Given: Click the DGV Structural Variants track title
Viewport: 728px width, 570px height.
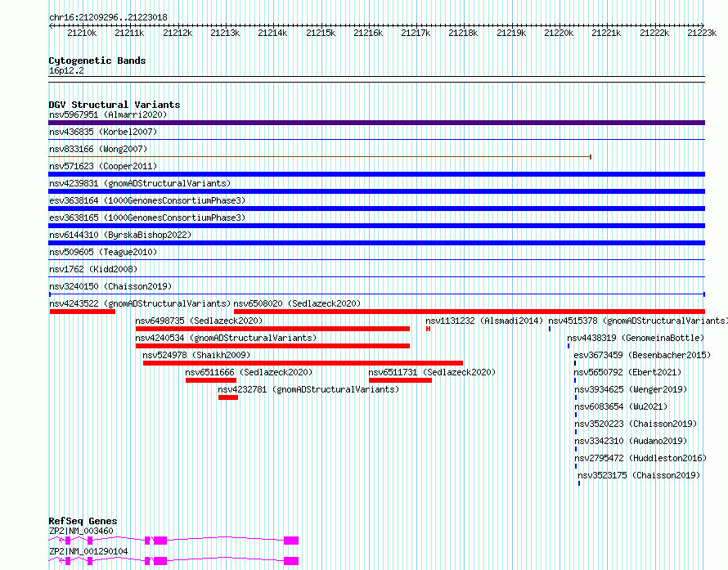Looking at the screenshot, I should click(115, 105).
